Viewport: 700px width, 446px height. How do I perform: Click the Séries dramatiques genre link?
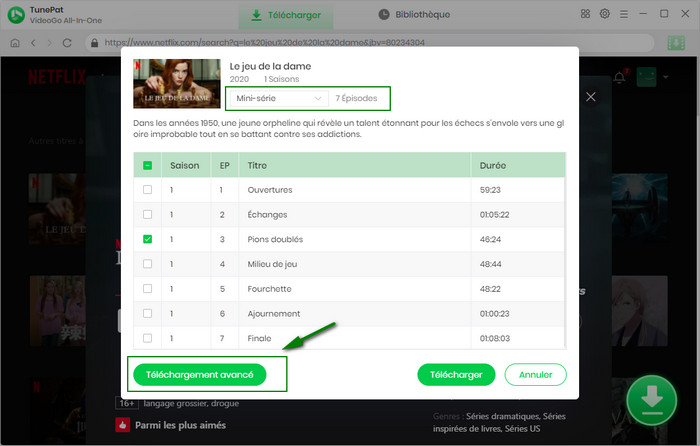point(503,417)
